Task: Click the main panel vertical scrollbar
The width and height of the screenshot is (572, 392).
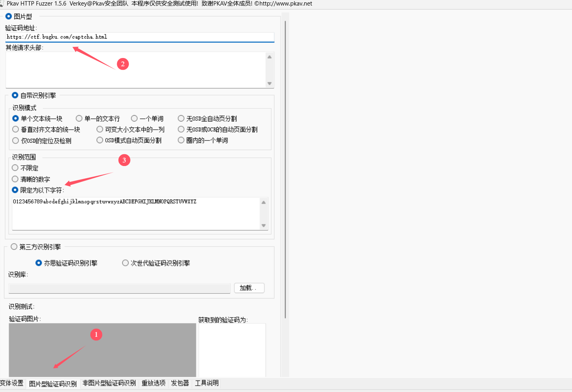Action: point(285,170)
